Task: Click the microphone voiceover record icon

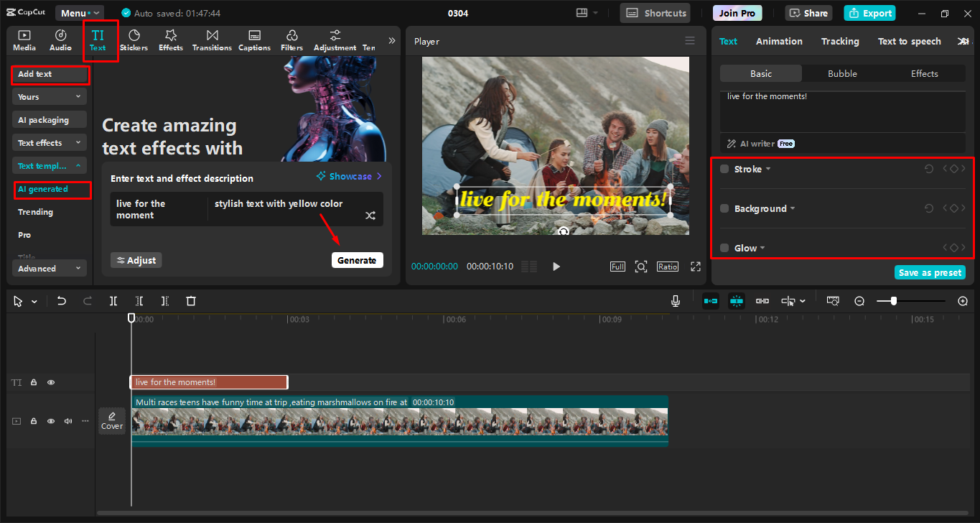Action: (x=675, y=300)
